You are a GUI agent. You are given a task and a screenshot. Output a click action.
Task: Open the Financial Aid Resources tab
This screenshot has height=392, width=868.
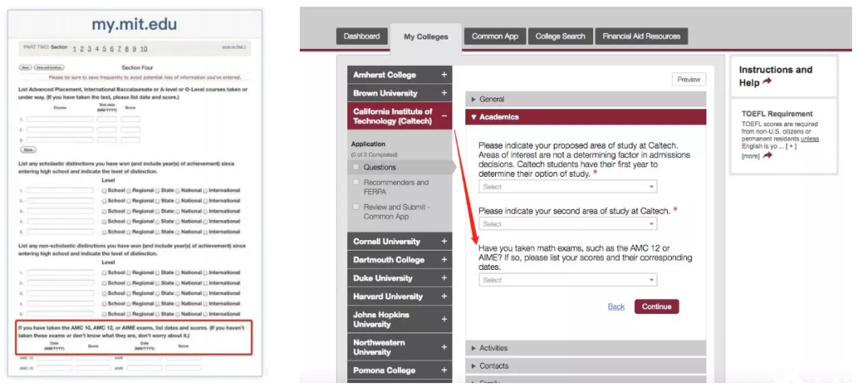(641, 36)
